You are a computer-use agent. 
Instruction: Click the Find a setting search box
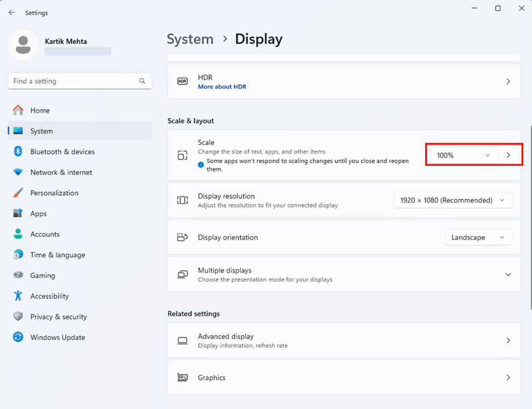79,81
